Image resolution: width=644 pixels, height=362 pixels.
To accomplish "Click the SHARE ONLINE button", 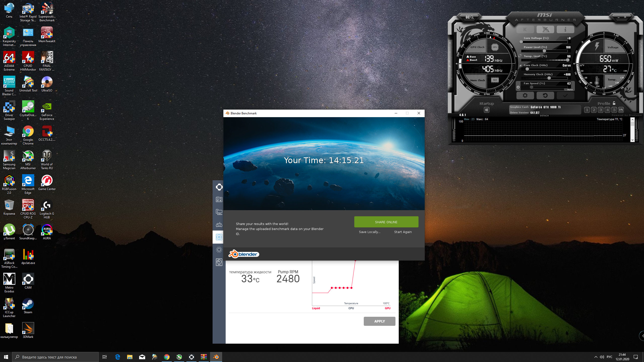I will [386, 222].
